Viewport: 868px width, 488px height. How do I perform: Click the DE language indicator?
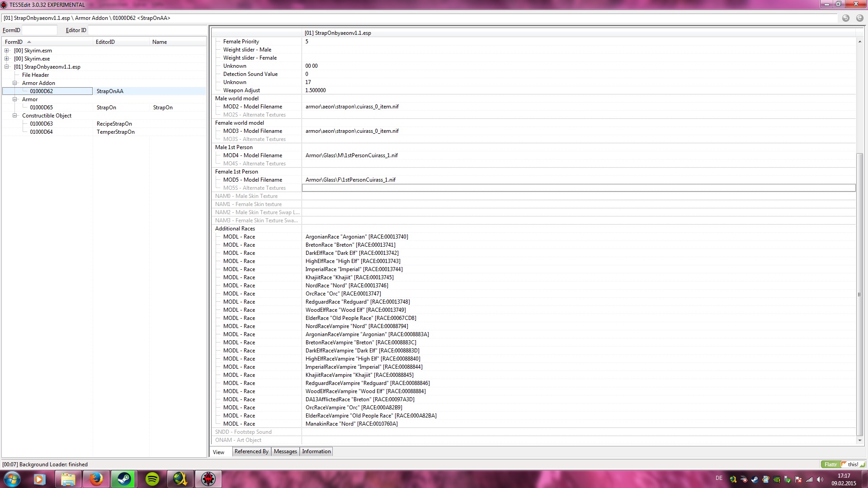[719, 478]
